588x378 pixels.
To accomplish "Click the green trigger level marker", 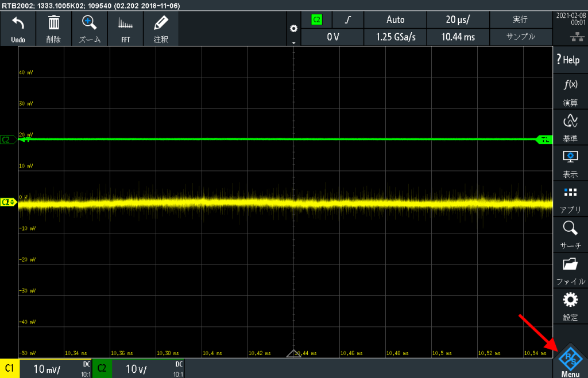I will pos(543,139).
